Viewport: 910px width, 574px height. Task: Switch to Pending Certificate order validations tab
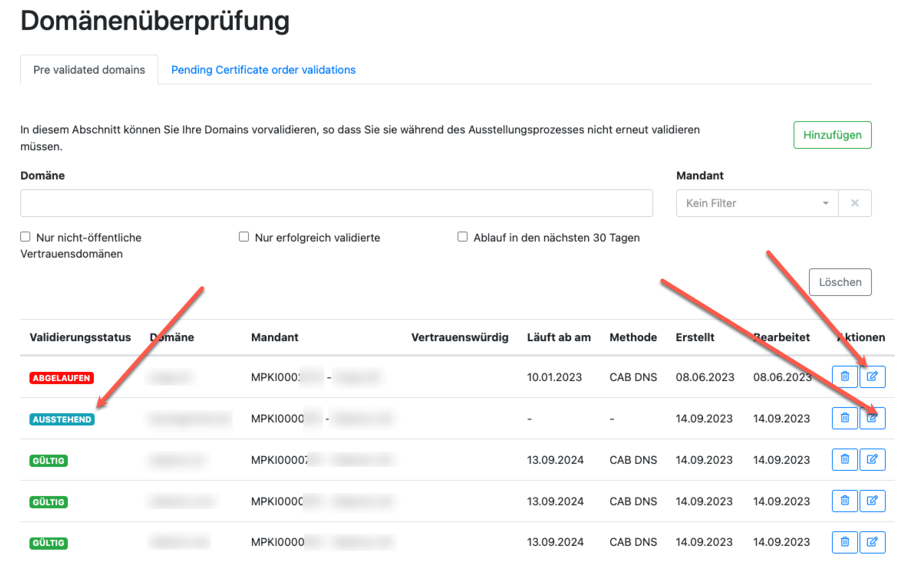[x=263, y=70]
